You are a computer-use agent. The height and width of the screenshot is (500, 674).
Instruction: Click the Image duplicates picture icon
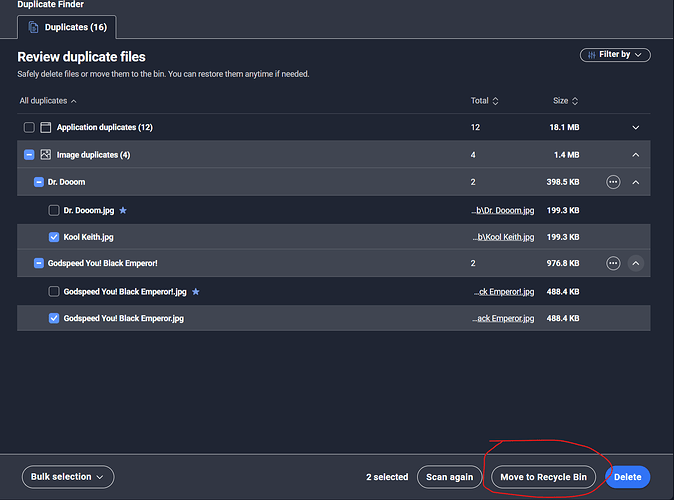[46, 154]
